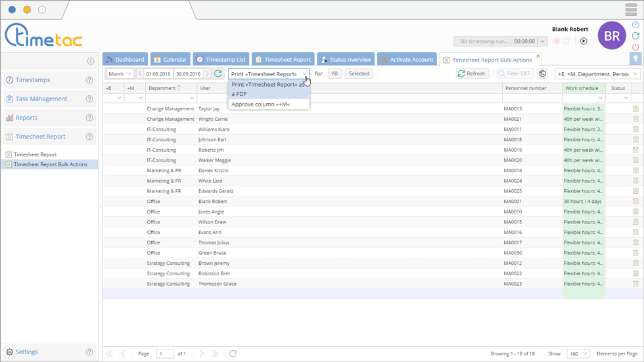644x362 pixels.
Task: Open Settings in the sidebar
Action: (x=26, y=351)
